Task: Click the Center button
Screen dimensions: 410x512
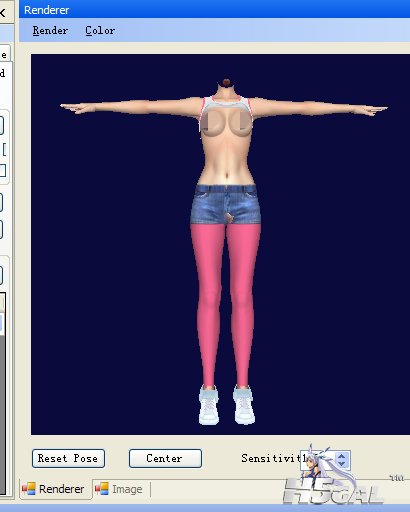Action: pos(165,458)
